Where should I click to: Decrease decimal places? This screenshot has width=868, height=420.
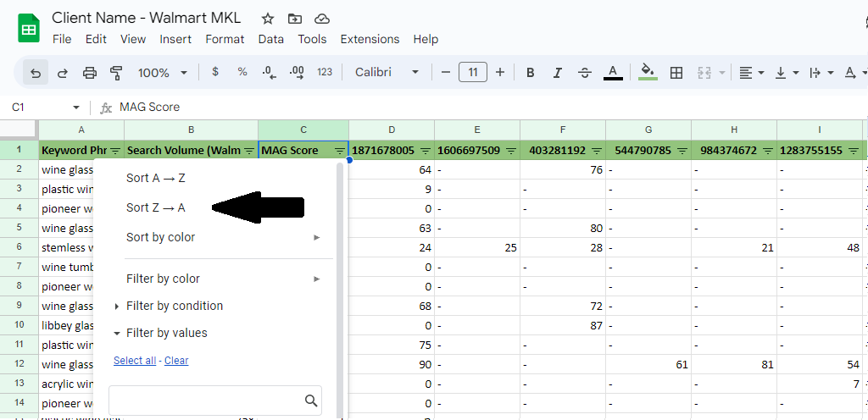click(x=270, y=72)
